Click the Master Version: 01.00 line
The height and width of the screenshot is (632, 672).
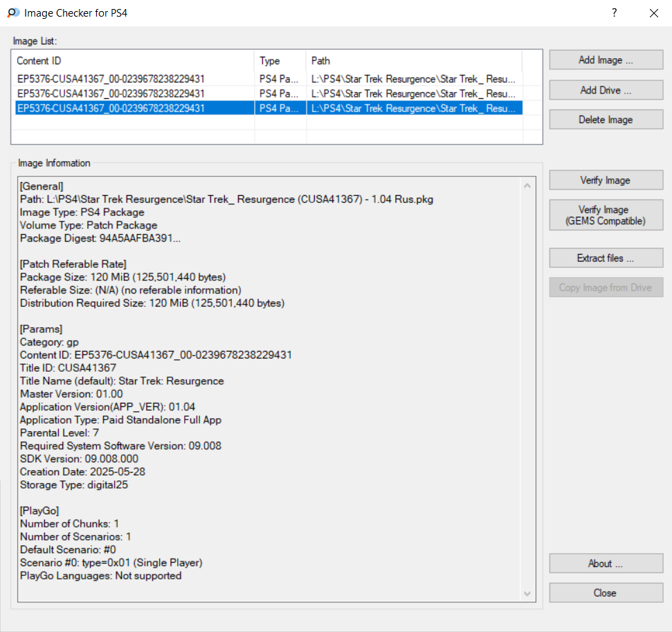coord(71,394)
